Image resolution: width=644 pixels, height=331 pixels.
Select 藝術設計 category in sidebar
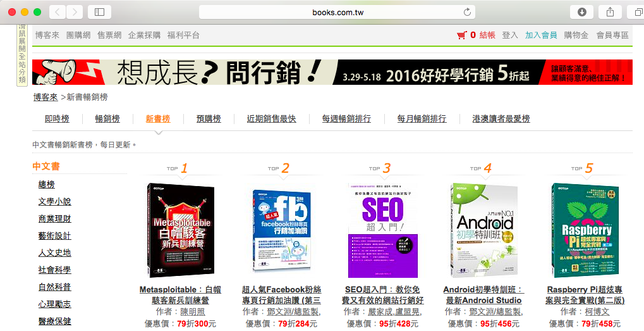pyautogui.click(x=54, y=235)
